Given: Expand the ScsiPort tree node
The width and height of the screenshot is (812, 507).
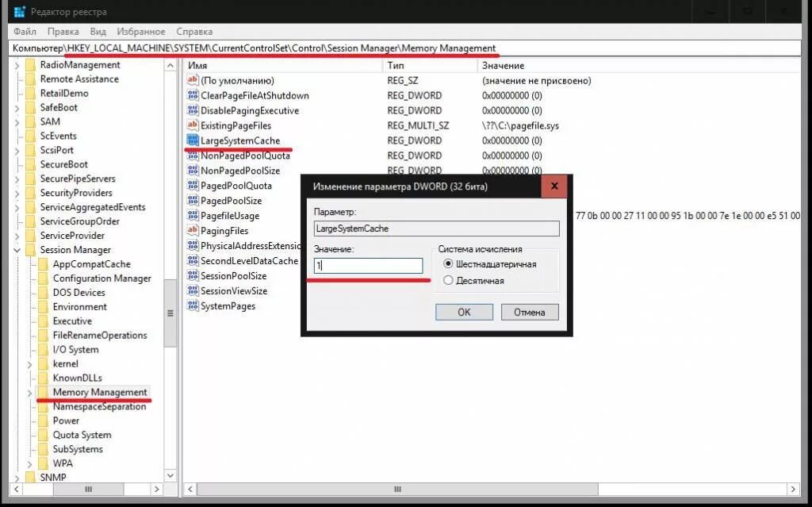Looking at the screenshot, I should coord(17,151).
